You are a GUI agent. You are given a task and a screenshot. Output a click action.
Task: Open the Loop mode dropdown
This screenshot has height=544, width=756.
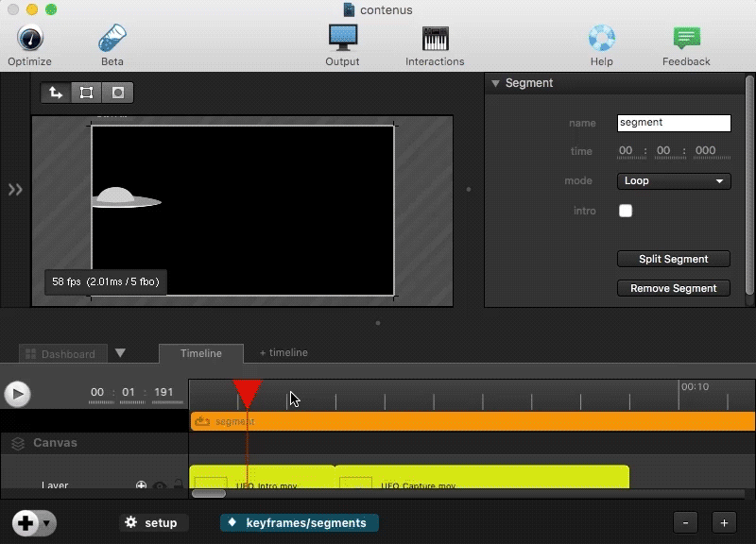pos(674,180)
